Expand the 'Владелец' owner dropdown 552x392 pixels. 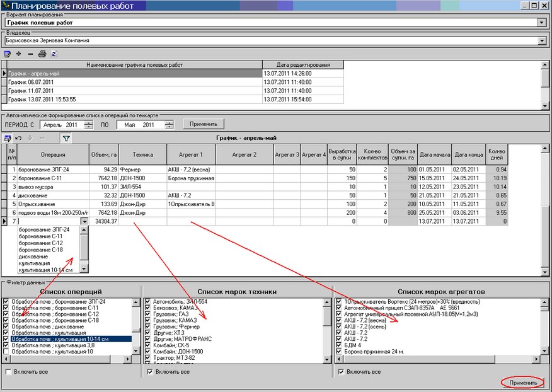(x=541, y=41)
